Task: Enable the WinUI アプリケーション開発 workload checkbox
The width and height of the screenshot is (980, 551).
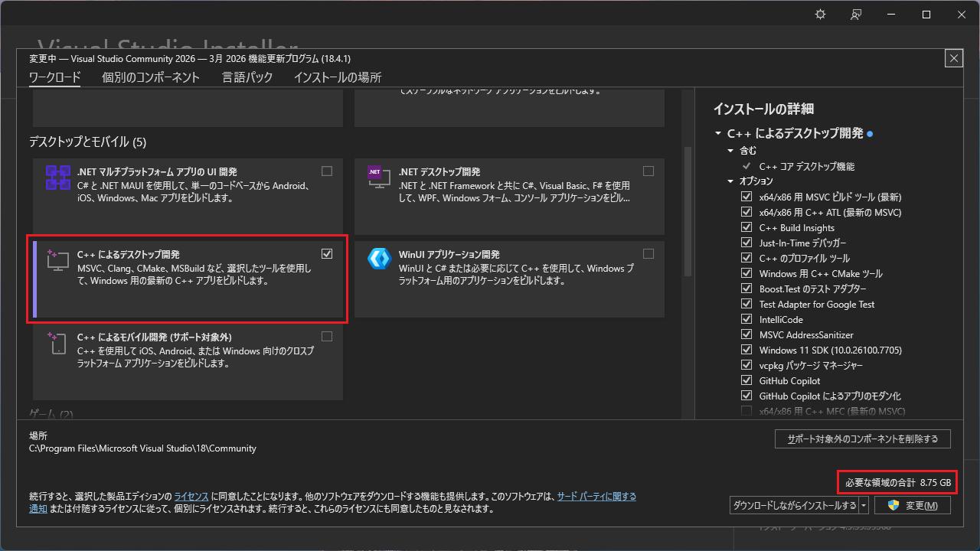Action: point(648,253)
